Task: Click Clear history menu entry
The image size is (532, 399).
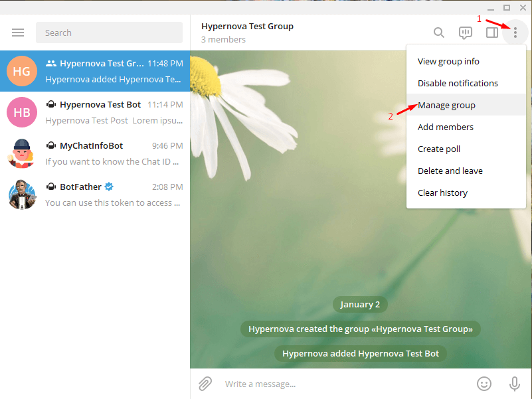Action: coord(442,193)
